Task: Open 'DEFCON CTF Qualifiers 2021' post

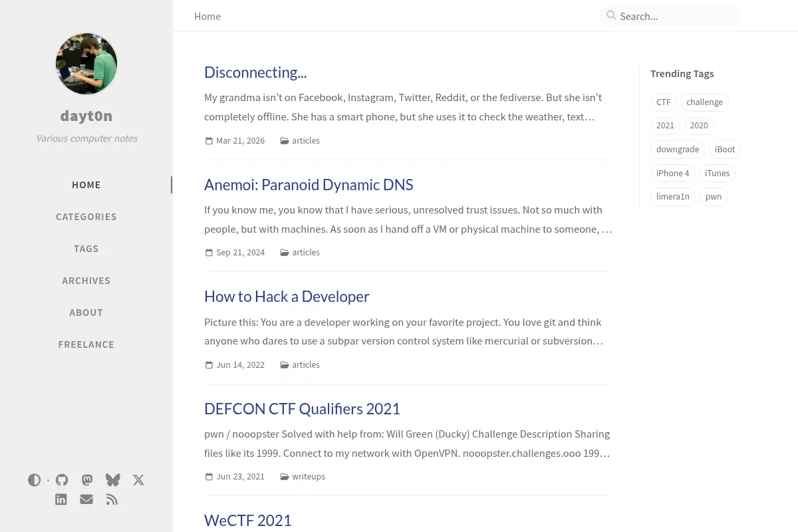Action: point(302,409)
